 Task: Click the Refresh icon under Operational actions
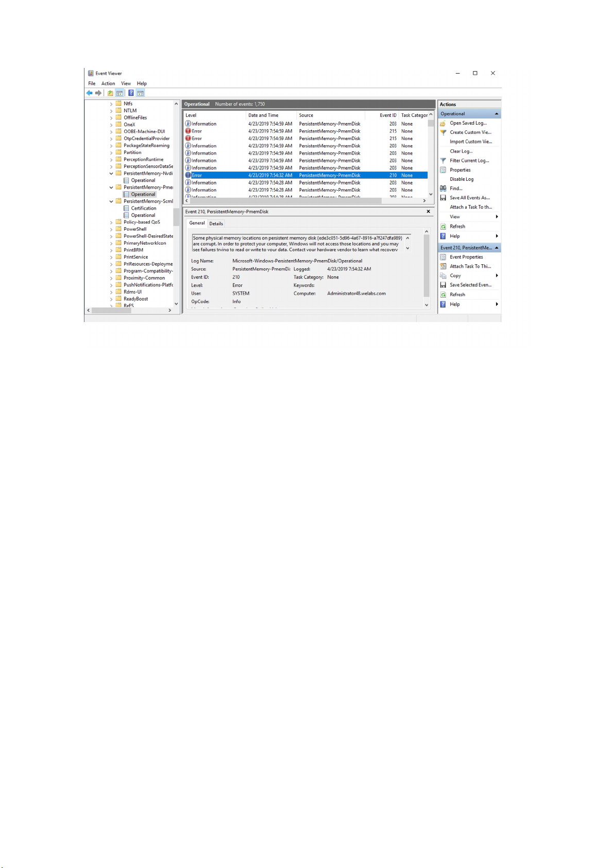443,227
